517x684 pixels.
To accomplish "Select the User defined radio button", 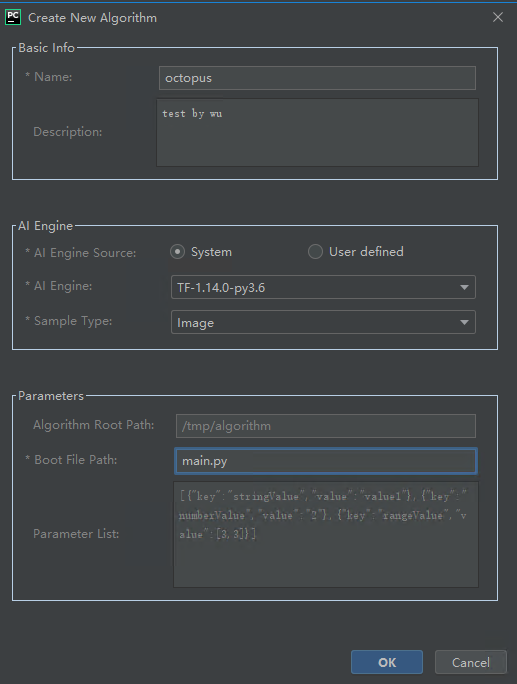I will click(315, 252).
